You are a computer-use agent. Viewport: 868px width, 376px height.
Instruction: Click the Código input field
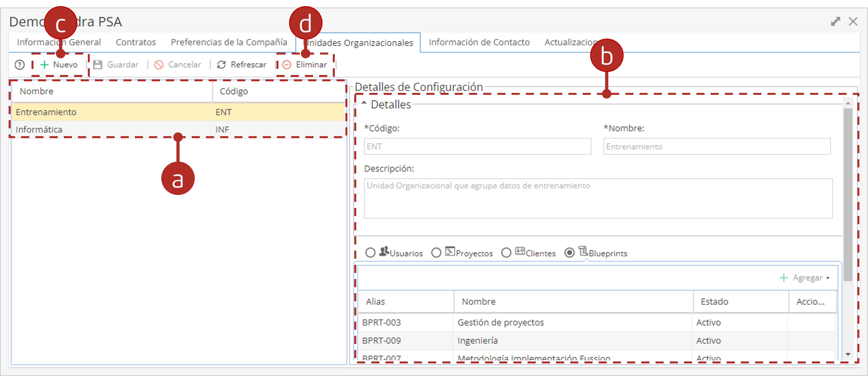click(478, 146)
